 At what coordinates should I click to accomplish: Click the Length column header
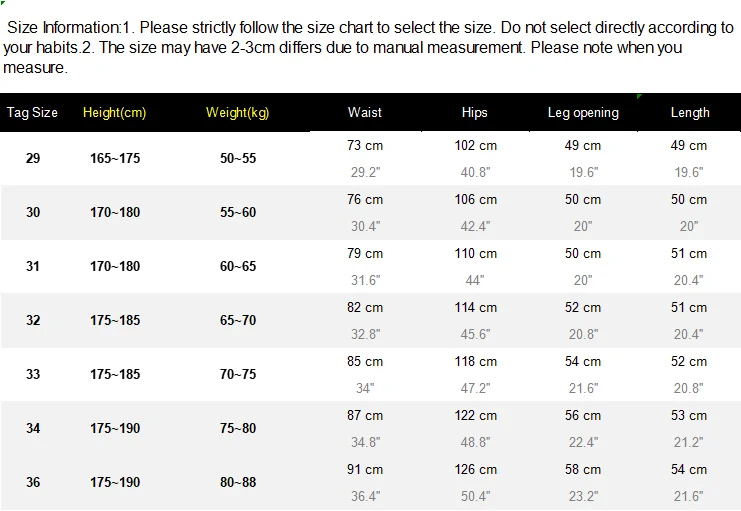690,113
